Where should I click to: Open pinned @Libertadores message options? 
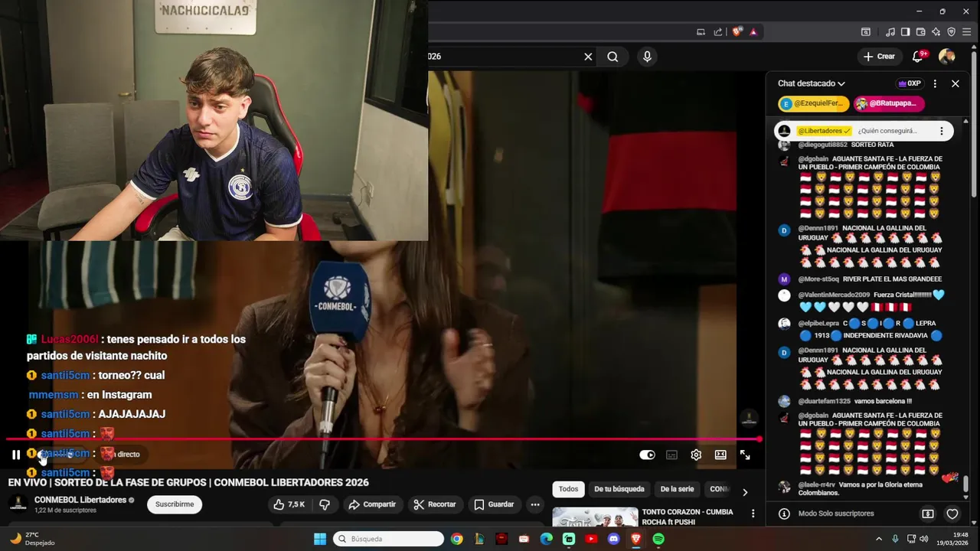942,131
